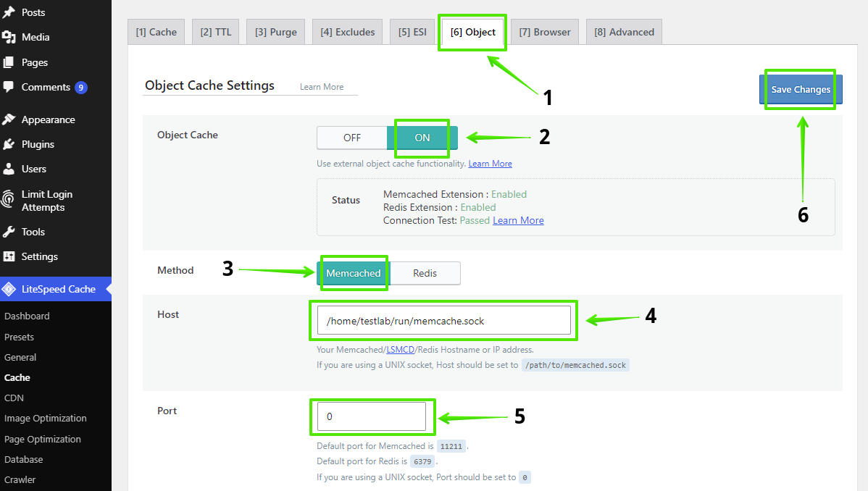Screen dimensions: 868x491
Task: Click the Pages icon in sidebar
Action: tap(8, 62)
